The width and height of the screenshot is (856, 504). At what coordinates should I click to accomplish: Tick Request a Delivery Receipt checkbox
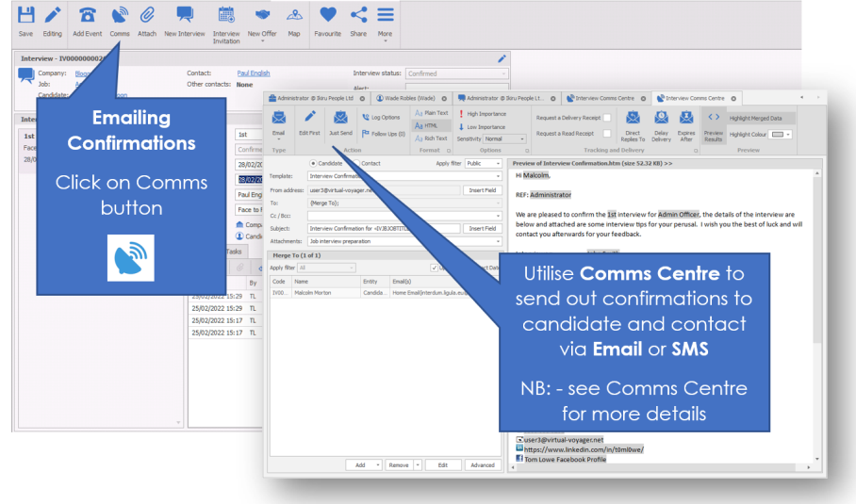(x=607, y=118)
